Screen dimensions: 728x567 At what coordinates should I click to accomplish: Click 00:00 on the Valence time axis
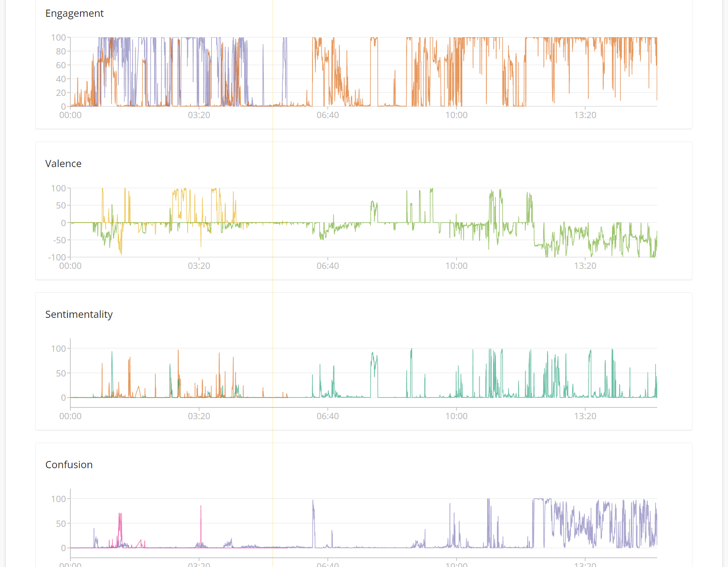(x=70, y=266)
